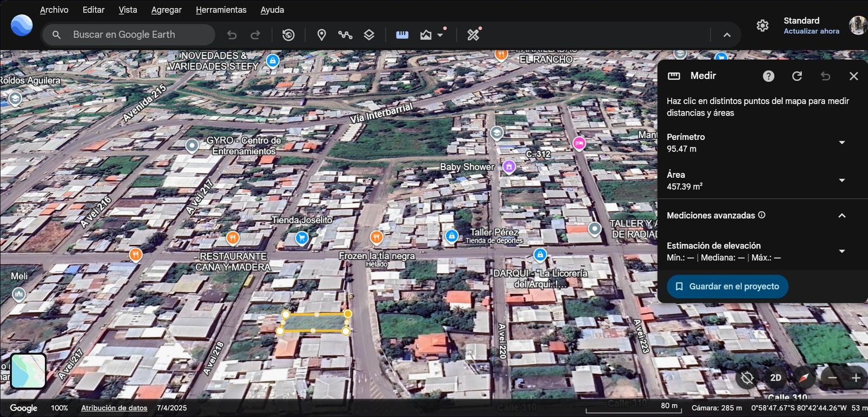Click the Google Earth logo icon
The image size is (868, 417).
point(22,25)
